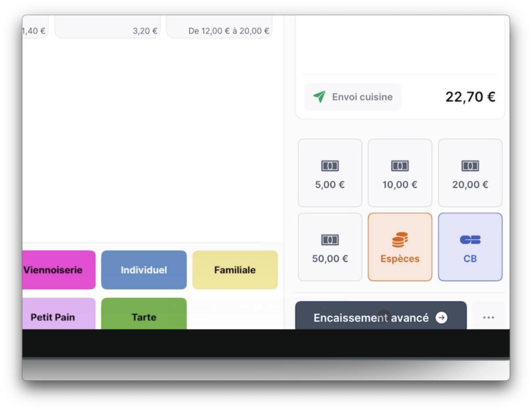The image size is (532, 410).
Task: Go to the green Tarte category
Action: (144, 315)
